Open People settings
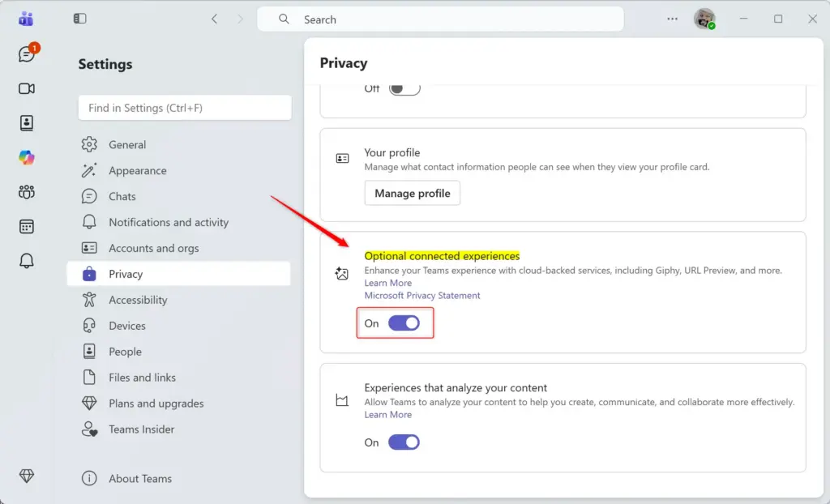 (179, 352)
